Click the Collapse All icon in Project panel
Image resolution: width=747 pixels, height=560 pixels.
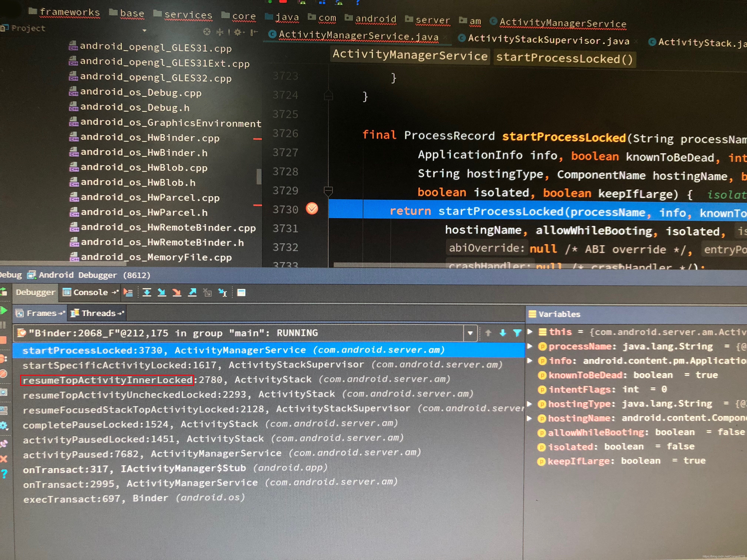[x=220, y=32]
